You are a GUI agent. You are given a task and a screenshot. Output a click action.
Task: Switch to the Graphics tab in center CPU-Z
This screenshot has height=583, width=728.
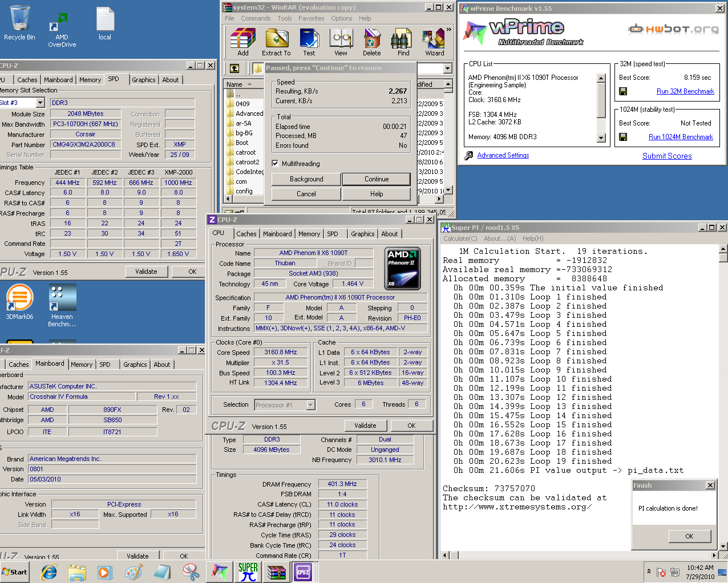coord(363,234)
